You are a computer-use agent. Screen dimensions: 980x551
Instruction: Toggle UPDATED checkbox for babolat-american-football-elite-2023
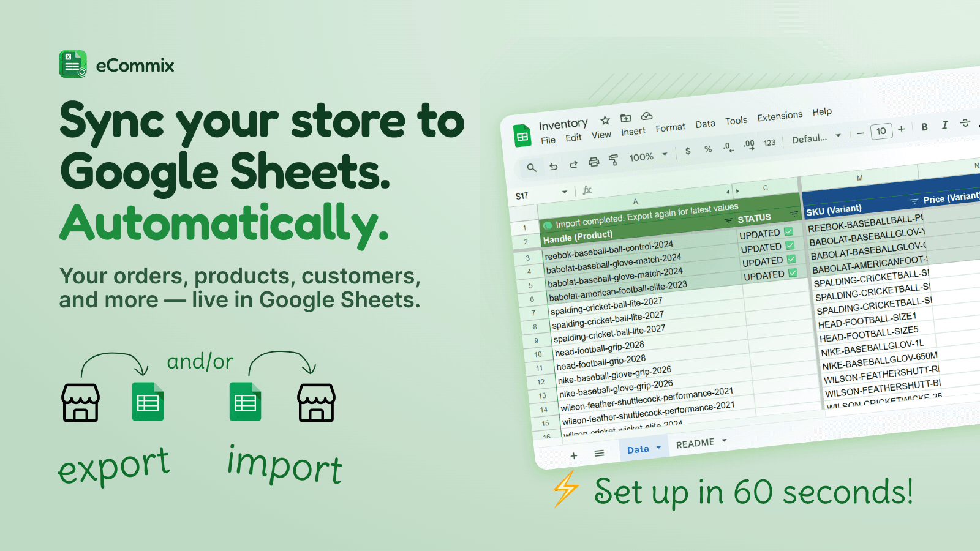793,272
